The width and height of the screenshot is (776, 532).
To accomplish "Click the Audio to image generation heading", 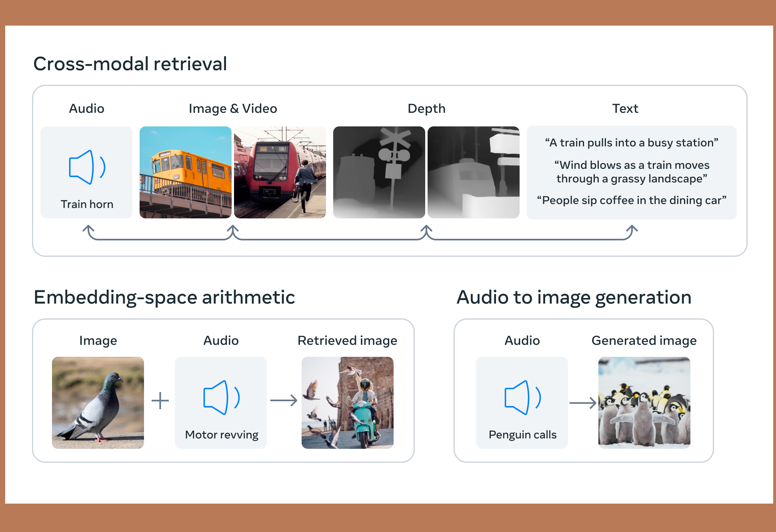I will 574,298.
